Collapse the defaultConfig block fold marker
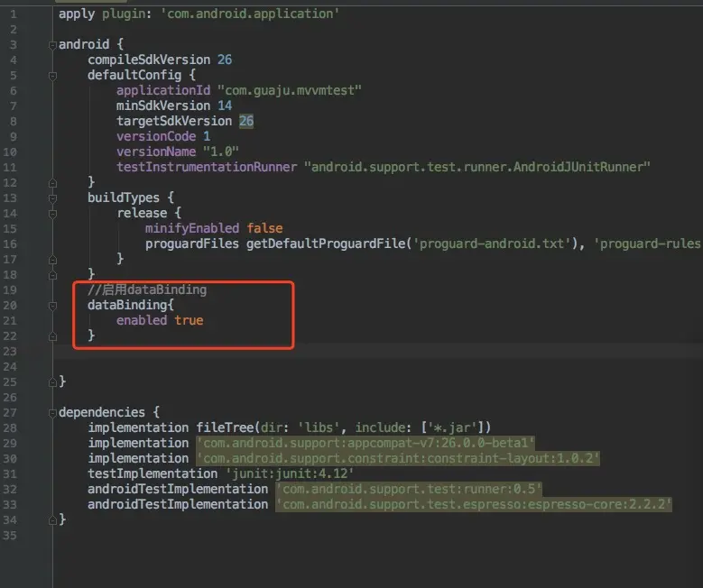703x588 pixels. [x=52, y=76]
